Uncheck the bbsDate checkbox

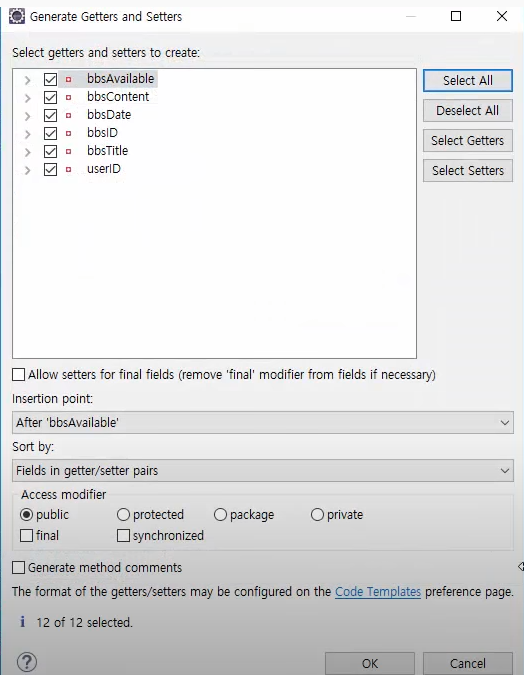pos(50,115)
